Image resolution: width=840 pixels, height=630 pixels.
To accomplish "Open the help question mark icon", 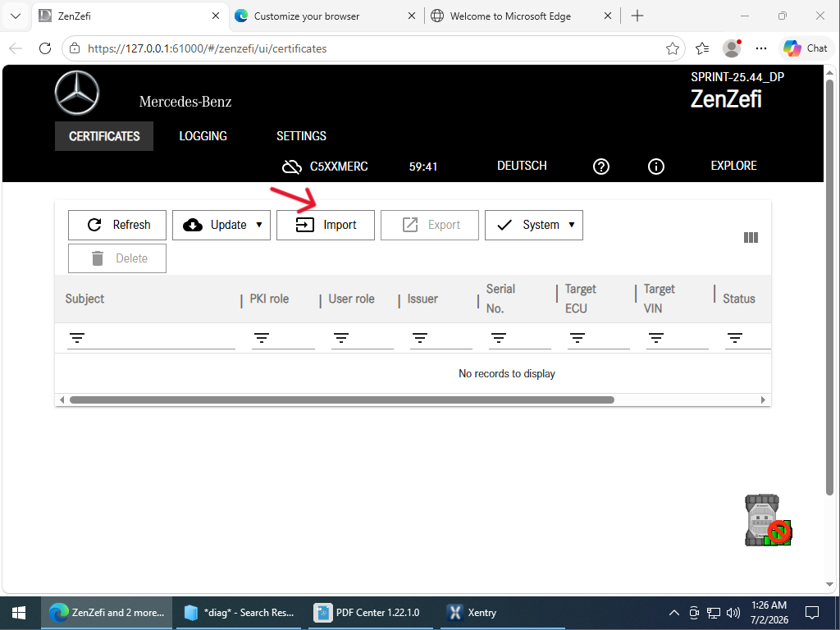I will 601,167.
